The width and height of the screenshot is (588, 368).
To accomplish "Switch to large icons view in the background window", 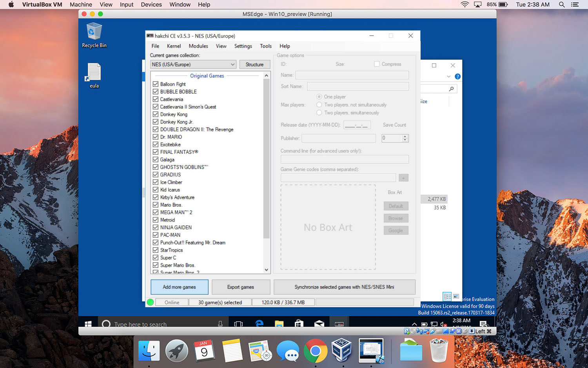I will (456, 297).
